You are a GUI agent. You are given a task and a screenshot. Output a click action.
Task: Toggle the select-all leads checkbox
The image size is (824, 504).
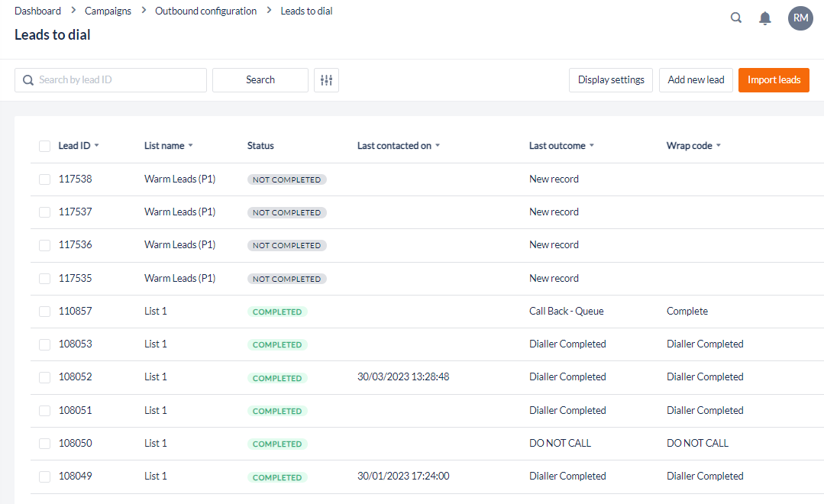click(x=44, y=146)
